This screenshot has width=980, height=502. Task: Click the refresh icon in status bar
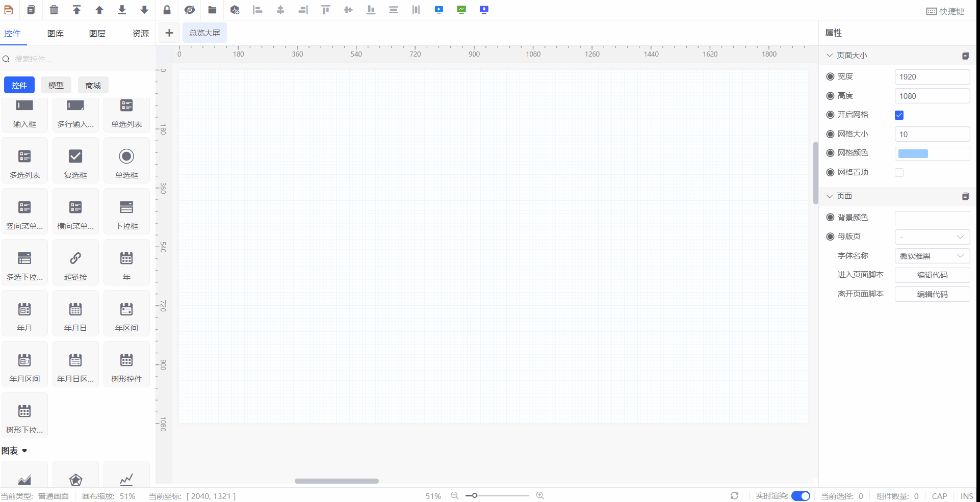click(734, 495)
